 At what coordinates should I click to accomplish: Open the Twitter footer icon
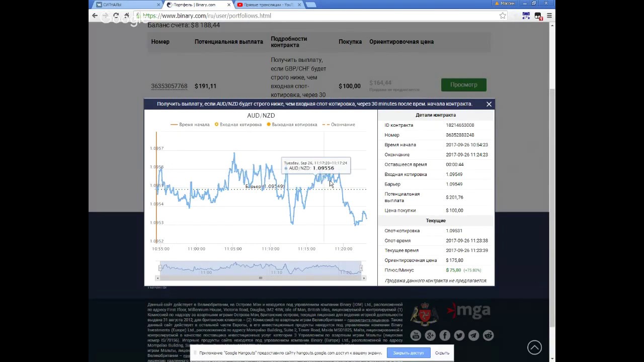tap(459, 335)
